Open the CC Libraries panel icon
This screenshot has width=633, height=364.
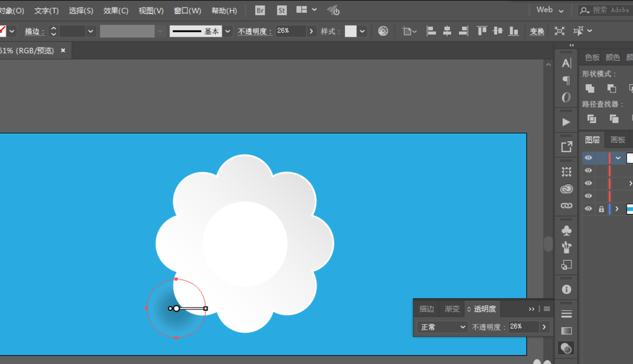[x=567, y=189]
